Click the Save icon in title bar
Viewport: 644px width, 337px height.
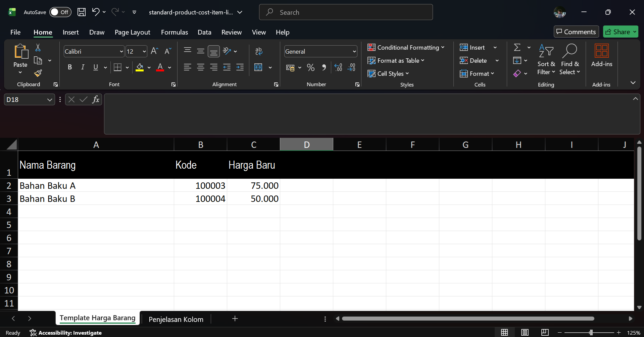pos(82,12)
